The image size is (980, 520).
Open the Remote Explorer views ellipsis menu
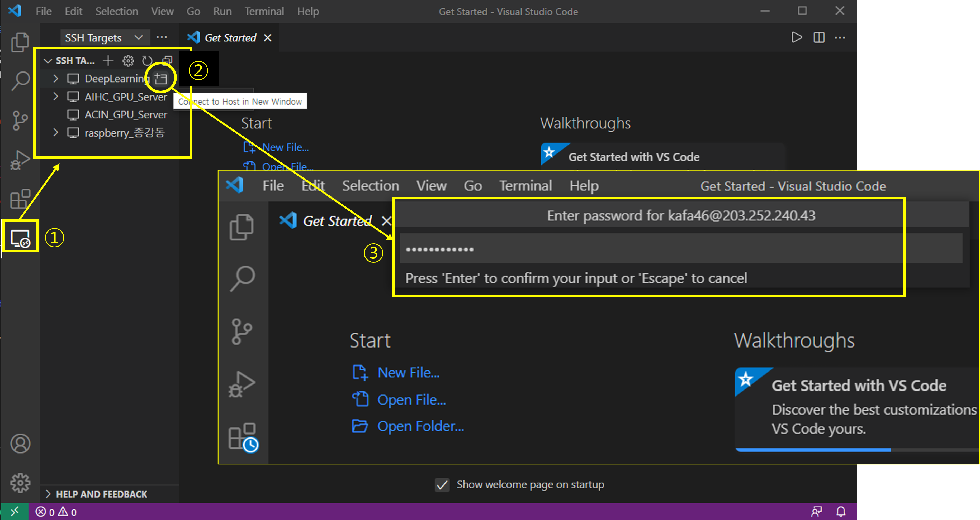click(x=162, y=37)
